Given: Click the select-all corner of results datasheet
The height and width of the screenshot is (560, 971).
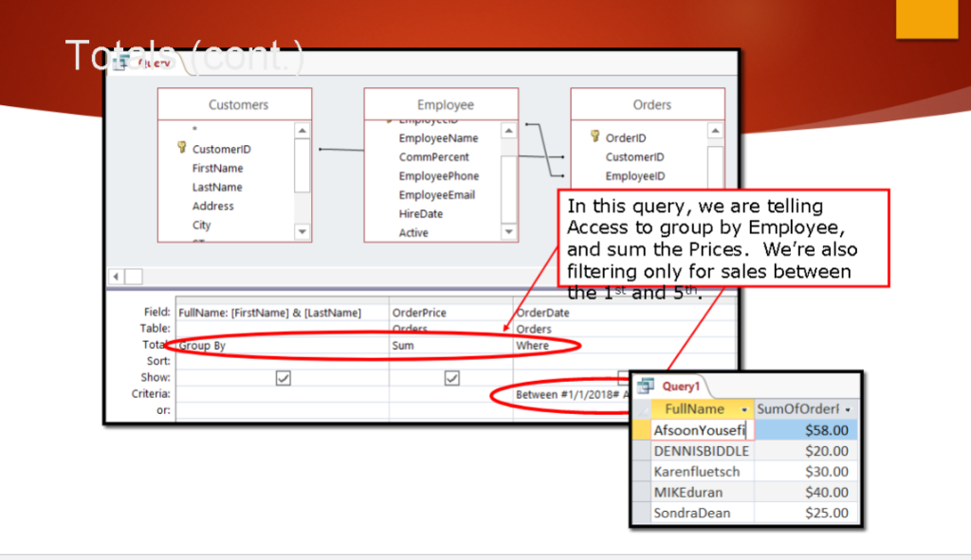Looking at the screenshot, I should click(x=642, y=409).
